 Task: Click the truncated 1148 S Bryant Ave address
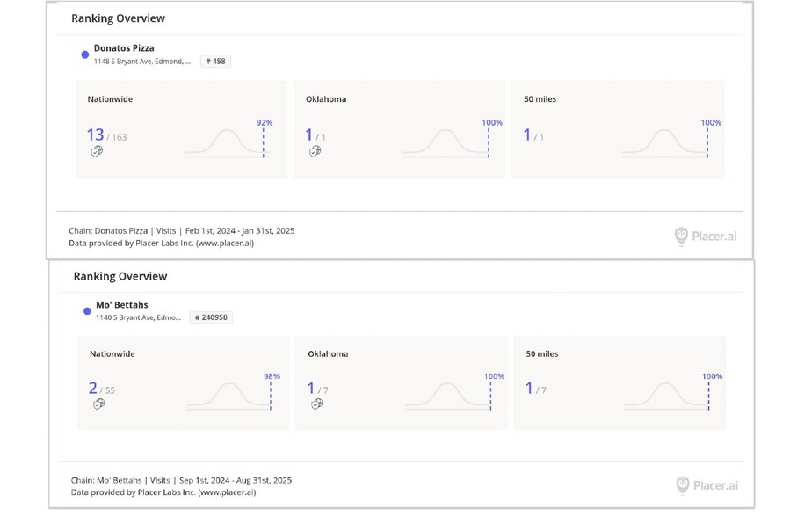pyautogui.click(x=142, y=62)
